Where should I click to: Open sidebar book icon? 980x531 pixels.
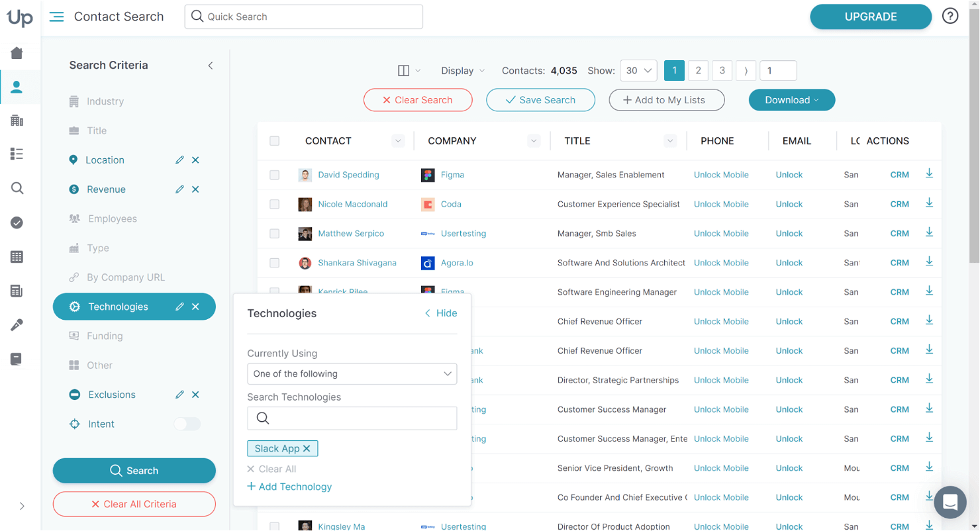coord(17,359)
